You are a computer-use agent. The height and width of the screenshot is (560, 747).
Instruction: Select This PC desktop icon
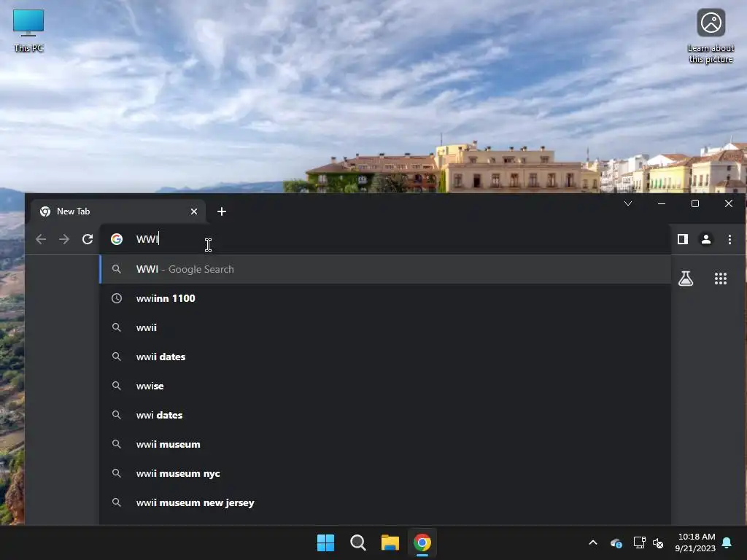point(28,31)
